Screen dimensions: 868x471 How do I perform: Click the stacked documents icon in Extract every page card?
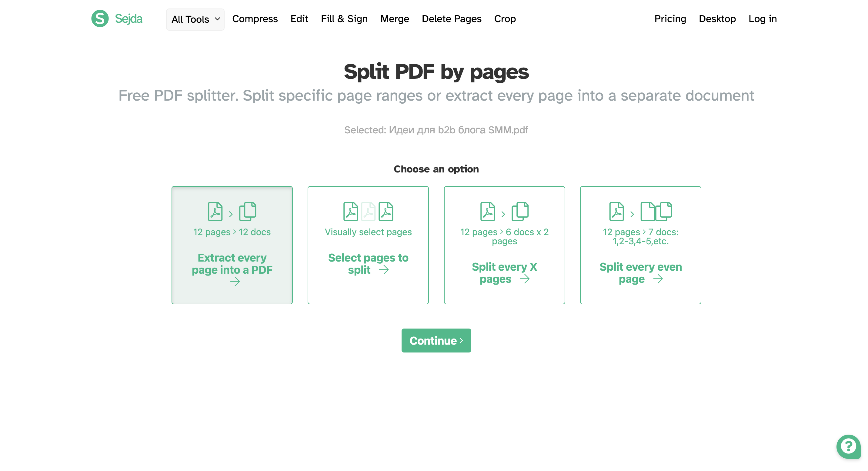coord(248,212)
